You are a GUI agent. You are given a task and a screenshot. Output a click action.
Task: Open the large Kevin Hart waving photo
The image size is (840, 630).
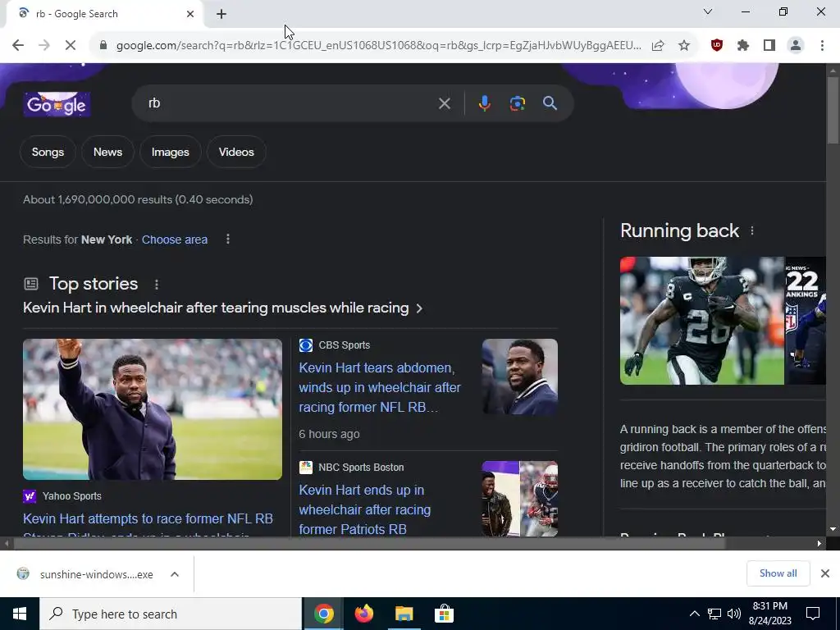(152, 409)
